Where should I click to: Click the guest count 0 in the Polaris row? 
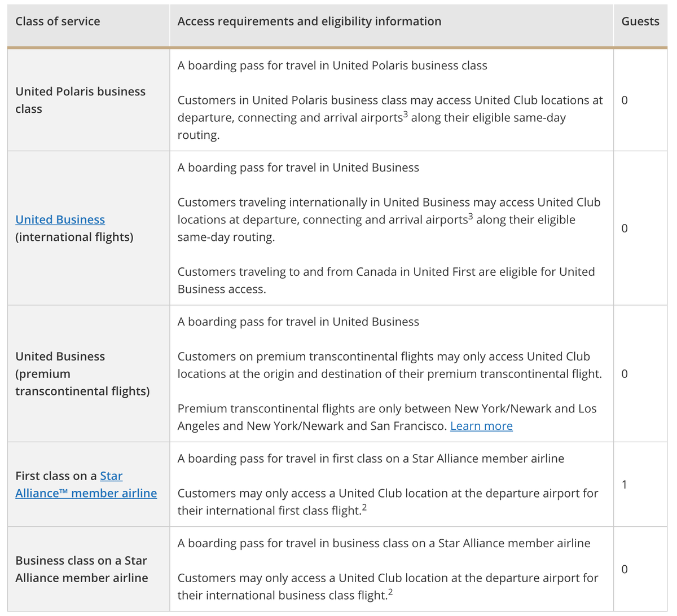[624, 100]
